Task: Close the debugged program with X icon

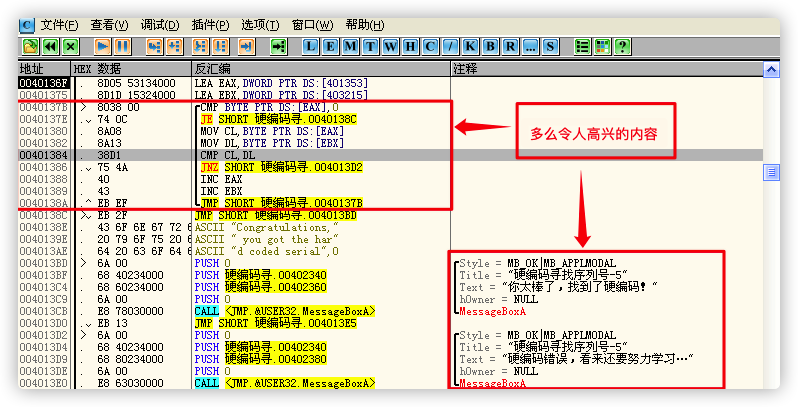Action: pos(70,46)
